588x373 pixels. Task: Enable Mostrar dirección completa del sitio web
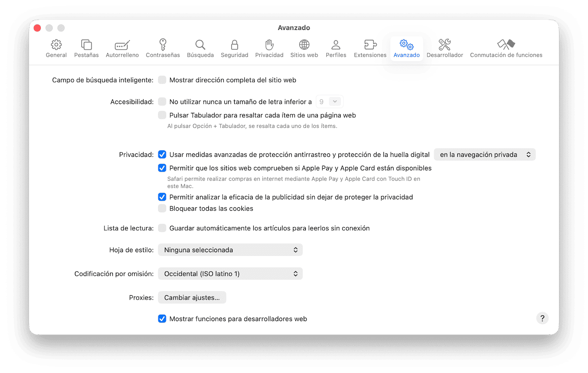pyautogui.click(x=162, y=80)
